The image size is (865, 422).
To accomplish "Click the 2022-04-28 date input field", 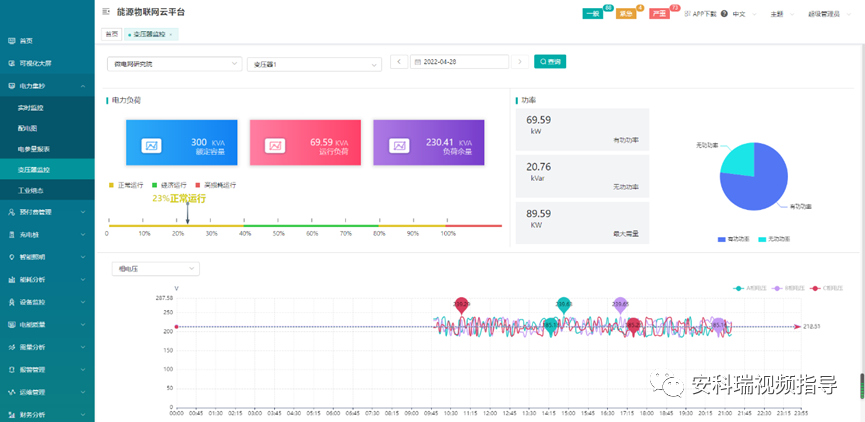I will pos(460,62).
